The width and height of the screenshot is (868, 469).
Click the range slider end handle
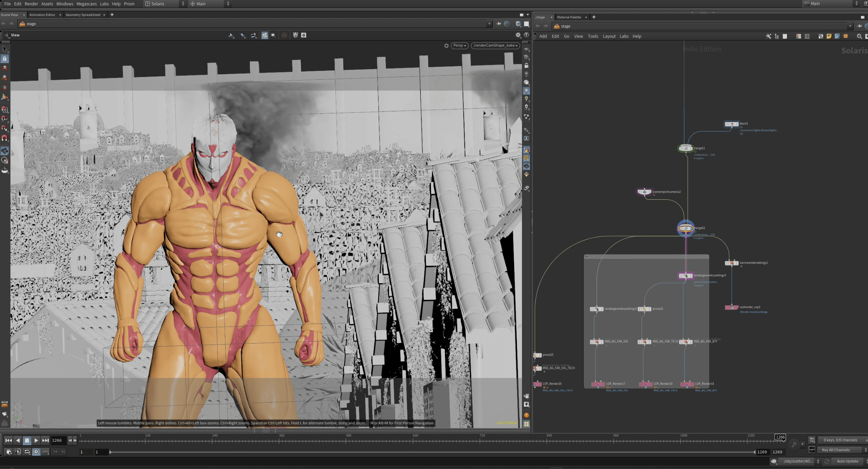point(754,452)
